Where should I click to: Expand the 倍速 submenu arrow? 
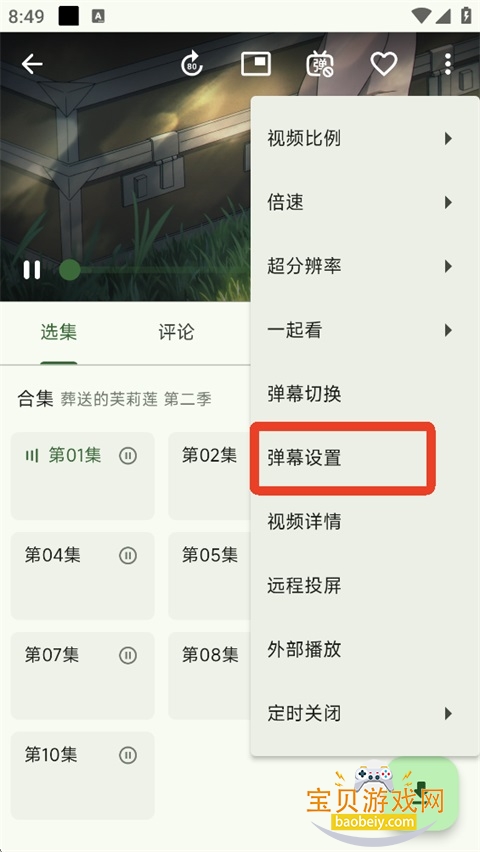pyautogui.click(x=448, y=203)
